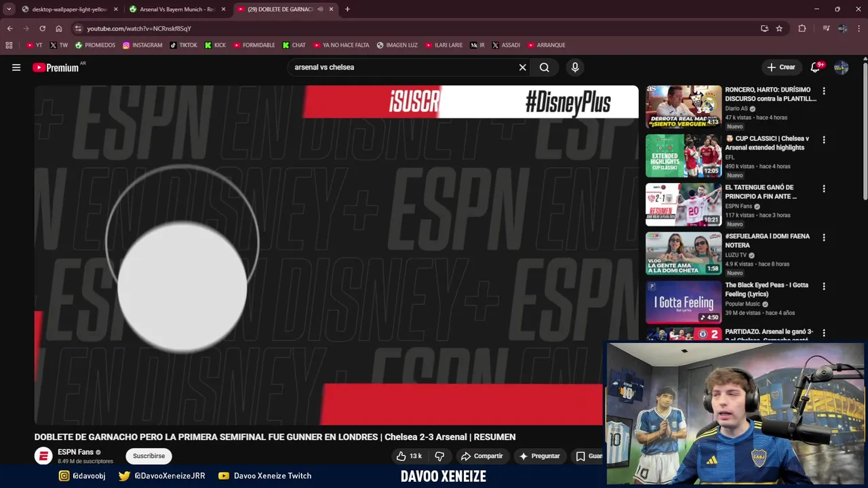Viewport: 868px width, 488px height.
Task: Save the video with Guardar bookmark
Action: click(588, 456)
